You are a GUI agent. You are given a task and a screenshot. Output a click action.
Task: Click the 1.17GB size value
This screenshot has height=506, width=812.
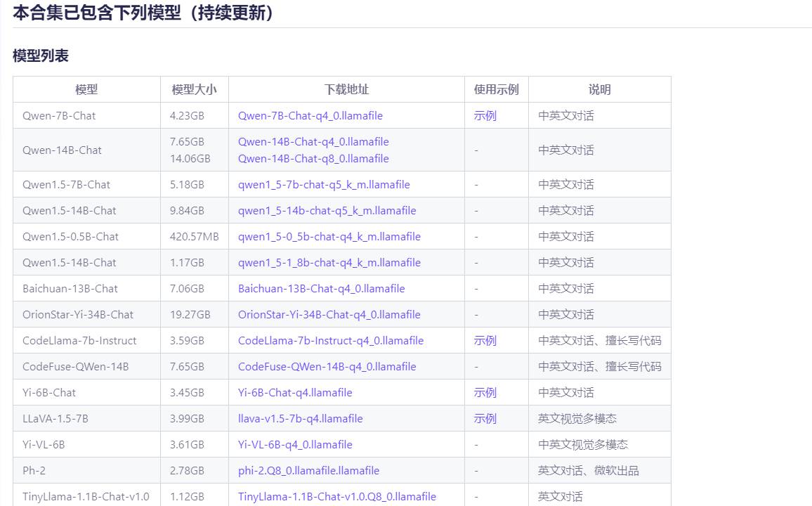pyautogui.click(x=187, y=263)
